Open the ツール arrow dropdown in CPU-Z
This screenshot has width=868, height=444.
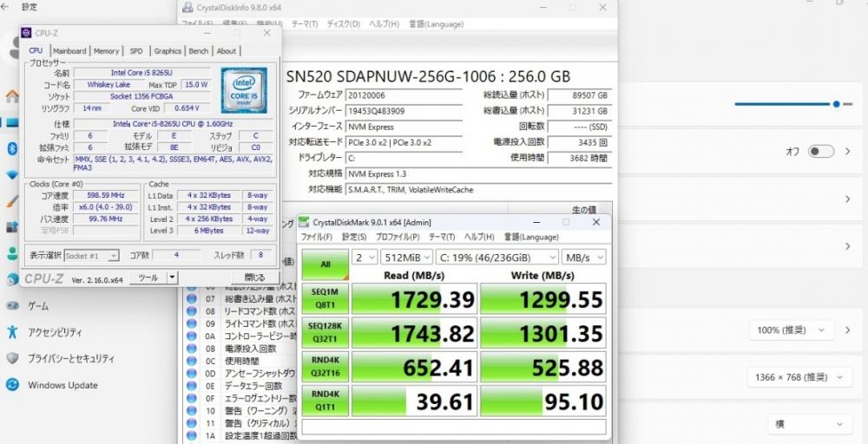pos(172,277)
